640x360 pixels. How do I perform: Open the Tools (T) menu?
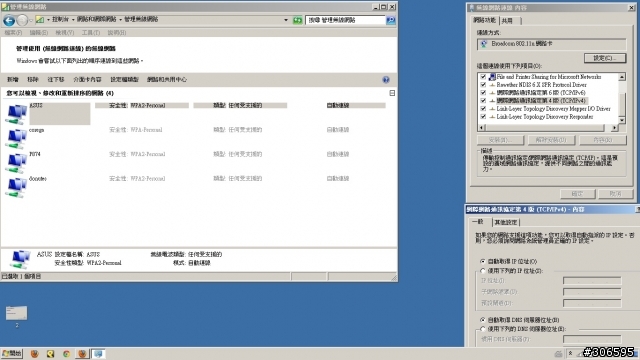91,33
